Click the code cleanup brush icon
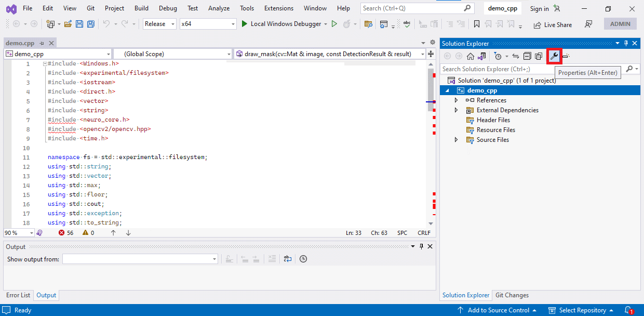This screenshot has height=316, width=644. click(39, 233)
